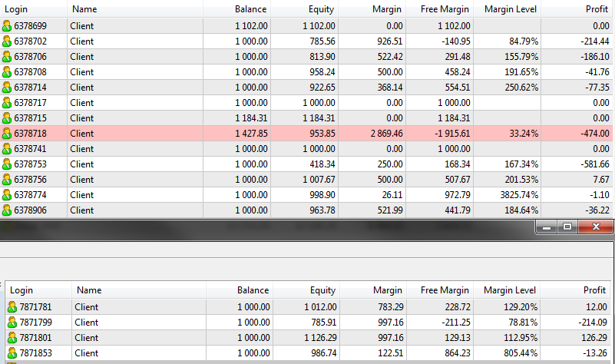Viewport: 615px width, 364px height.
Task: Click the user icon for login 6378753
Action: point(7,164)
